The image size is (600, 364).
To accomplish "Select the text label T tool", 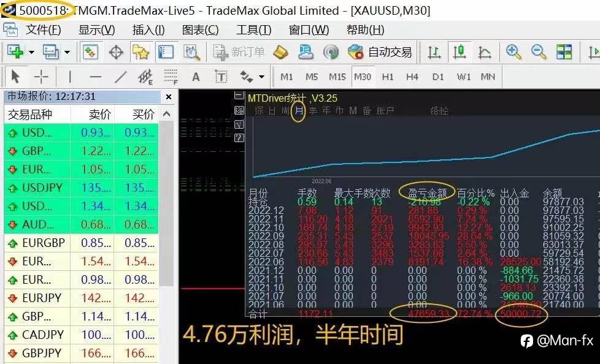I will click(x=221, y=77).
